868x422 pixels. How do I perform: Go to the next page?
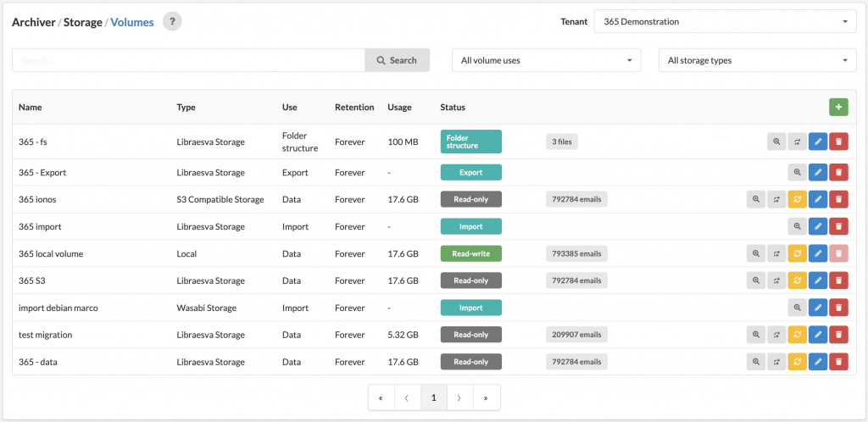pyautogui.click(x=459, y=397)
